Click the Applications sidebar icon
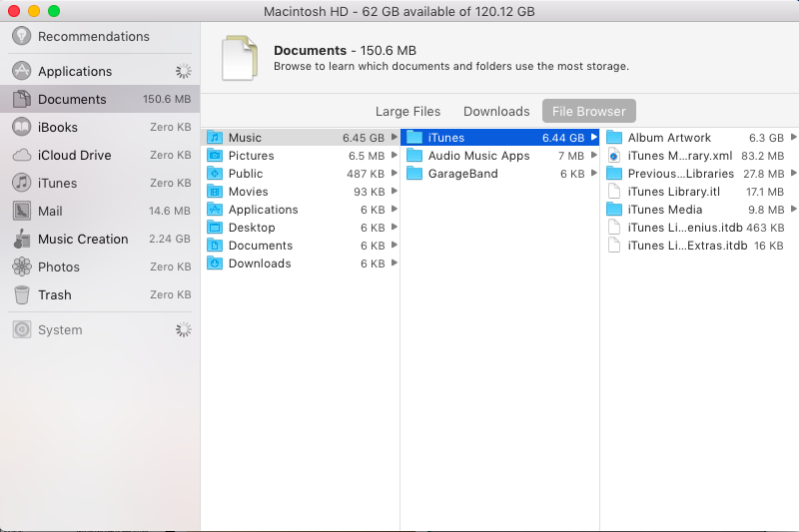The image size is (799, 532). pyautogui.click(x=21, y=71)
